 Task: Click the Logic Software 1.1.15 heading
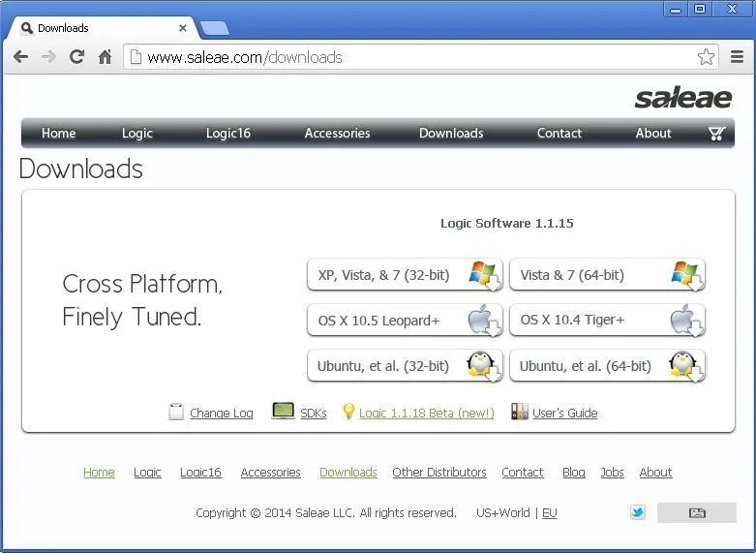[506, 223]
